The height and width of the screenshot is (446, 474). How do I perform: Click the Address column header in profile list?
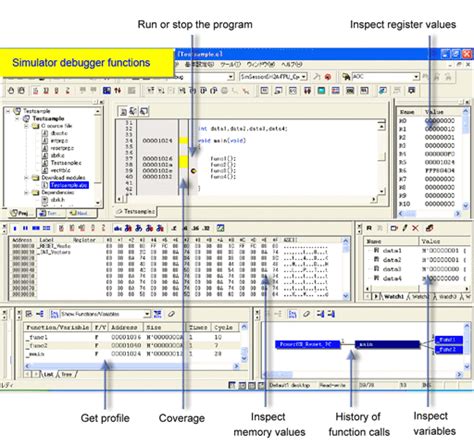125,327
